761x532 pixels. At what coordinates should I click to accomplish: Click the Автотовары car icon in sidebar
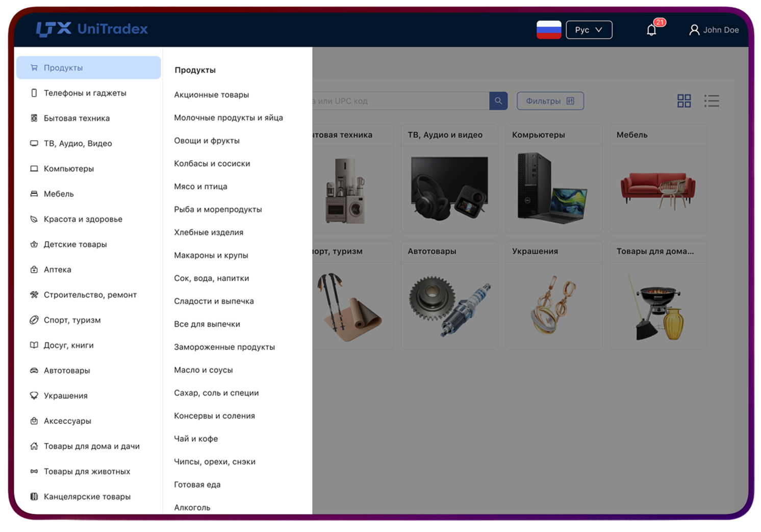point(34,370)
